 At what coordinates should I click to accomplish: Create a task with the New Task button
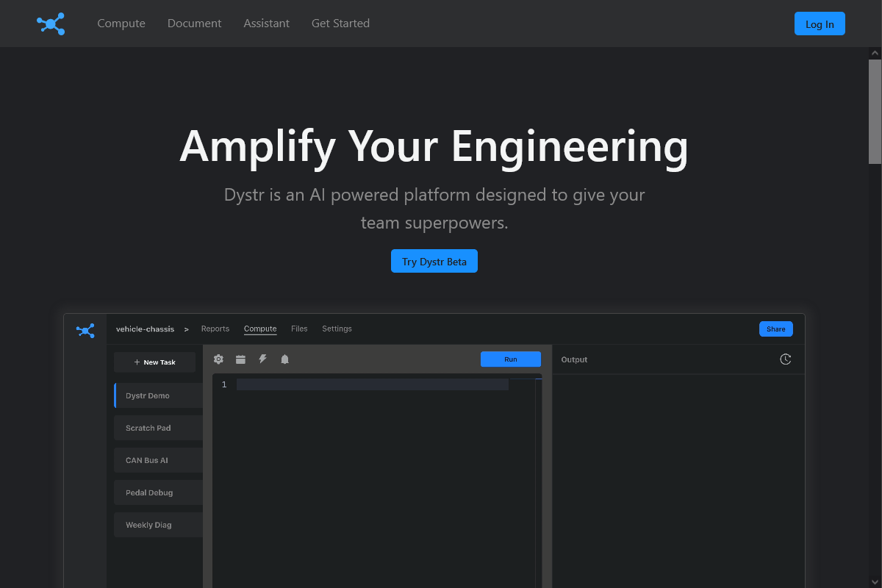tap(154, 362)
